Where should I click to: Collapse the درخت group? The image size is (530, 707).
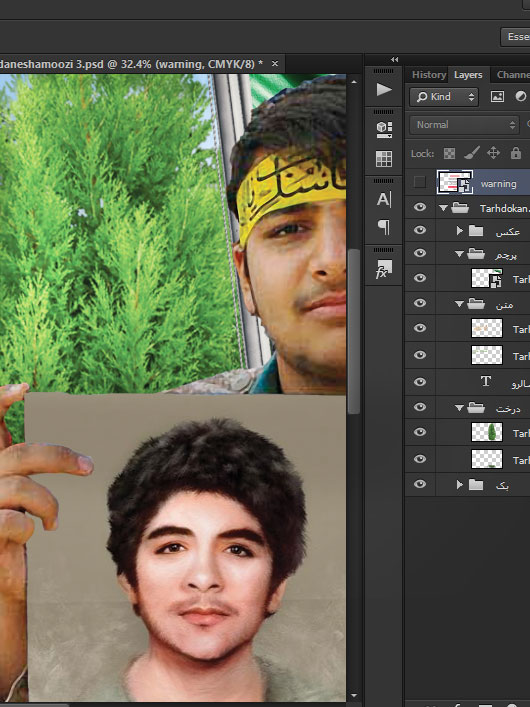[459, 408]
